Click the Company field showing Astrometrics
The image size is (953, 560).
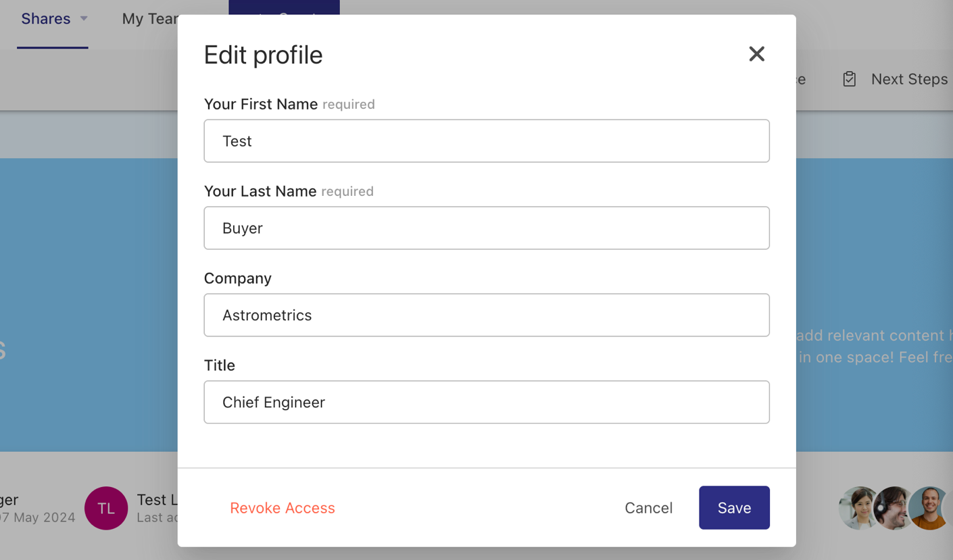487,315
